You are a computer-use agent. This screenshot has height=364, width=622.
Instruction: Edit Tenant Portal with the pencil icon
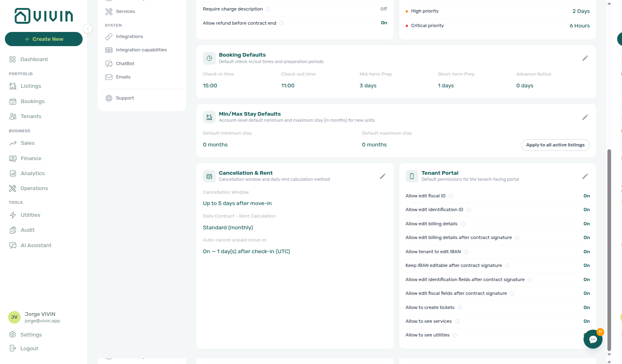click(x=585, y=176)
